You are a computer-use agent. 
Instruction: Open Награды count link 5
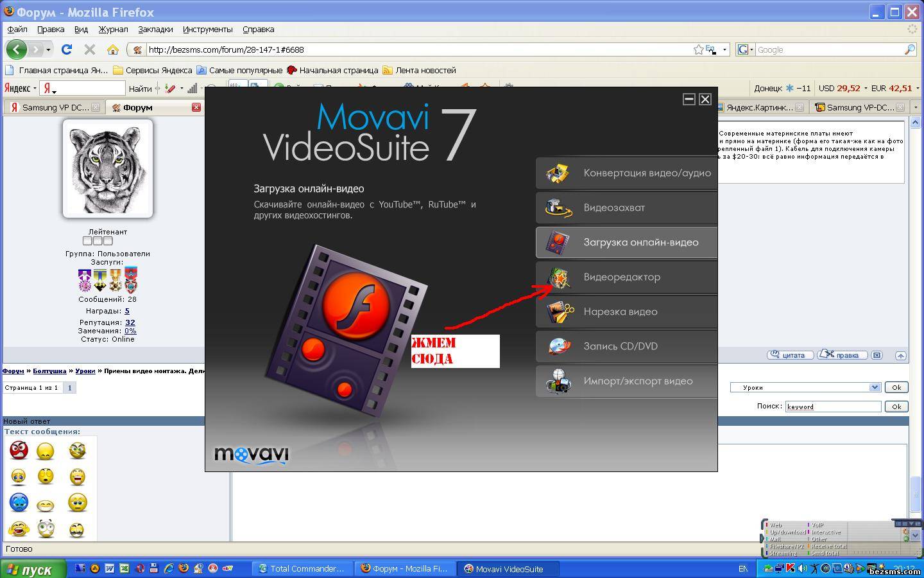pyautogui.click(x=126, y=311)
